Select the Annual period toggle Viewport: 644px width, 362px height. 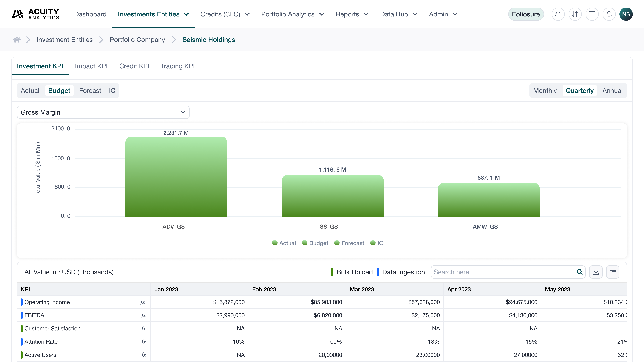tap(612, 90)
